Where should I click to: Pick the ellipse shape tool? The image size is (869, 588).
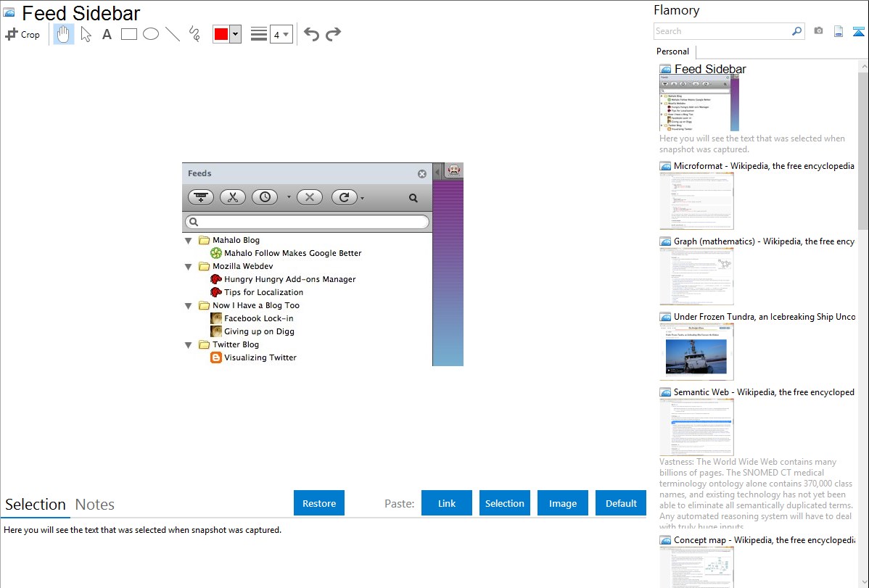(151, 34)
